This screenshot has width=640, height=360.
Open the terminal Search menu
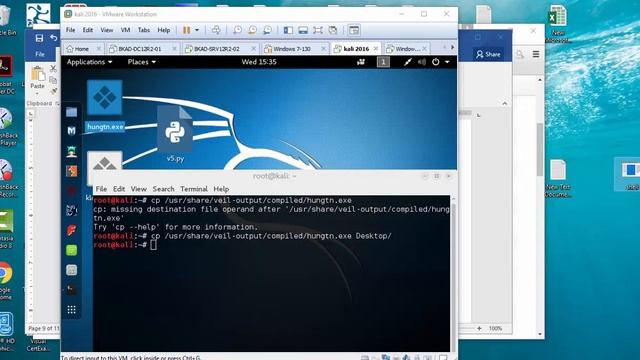tap(163, 189)
